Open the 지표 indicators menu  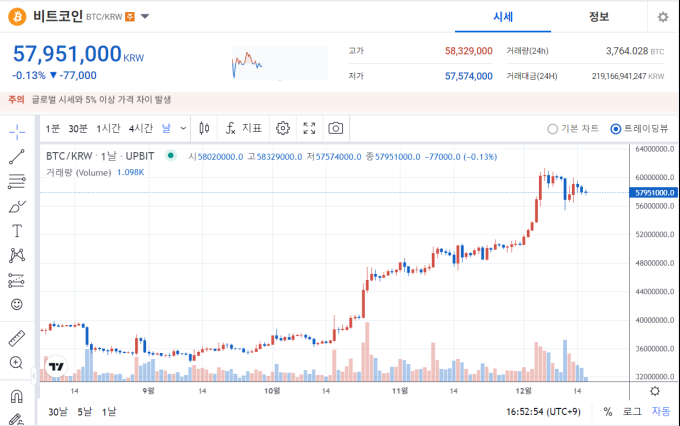(244, 128)
